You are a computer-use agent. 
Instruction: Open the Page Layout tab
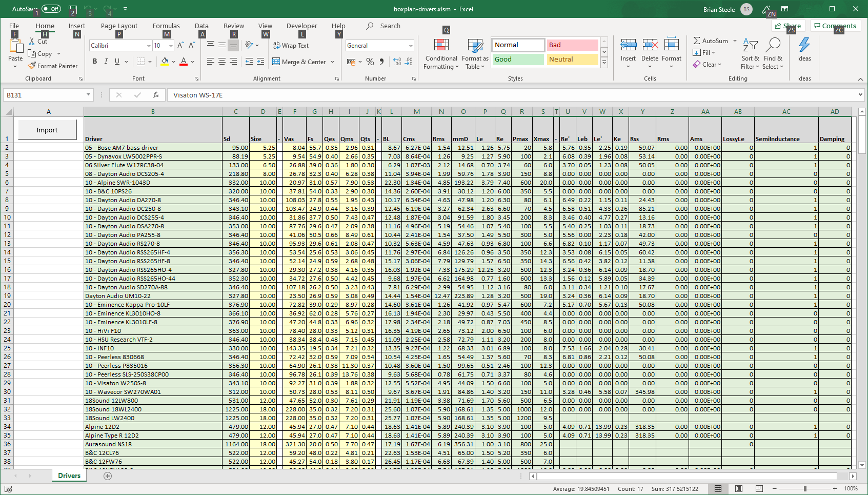[119, 26]
